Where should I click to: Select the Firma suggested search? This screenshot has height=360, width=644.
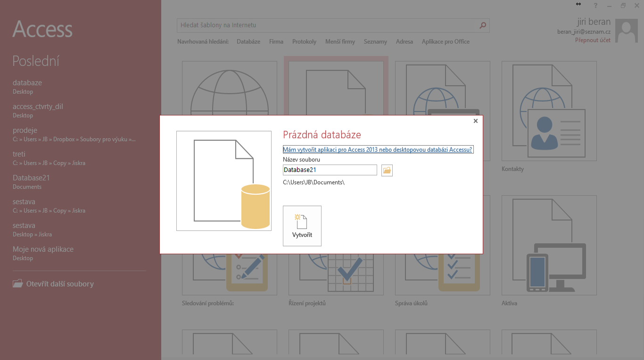tap(276, 41)
